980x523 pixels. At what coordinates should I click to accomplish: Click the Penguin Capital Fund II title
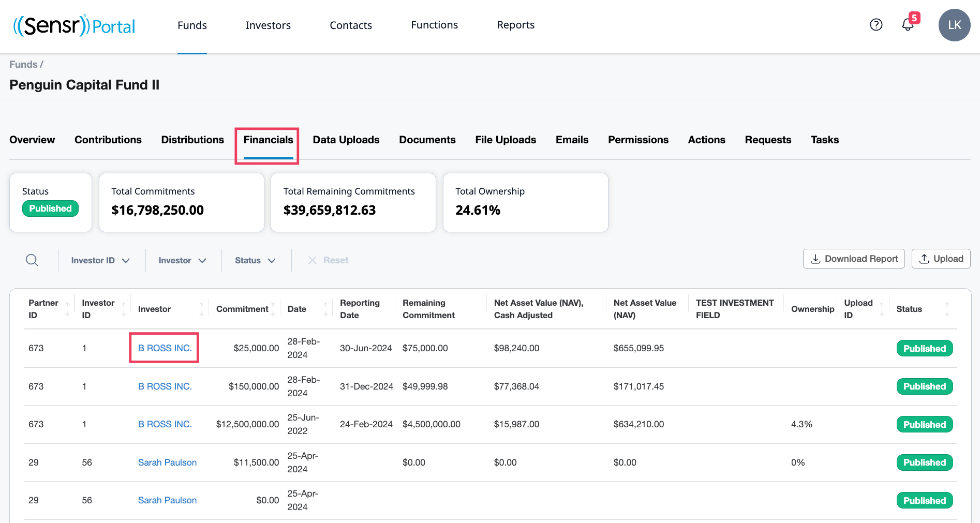coord(84,85)
